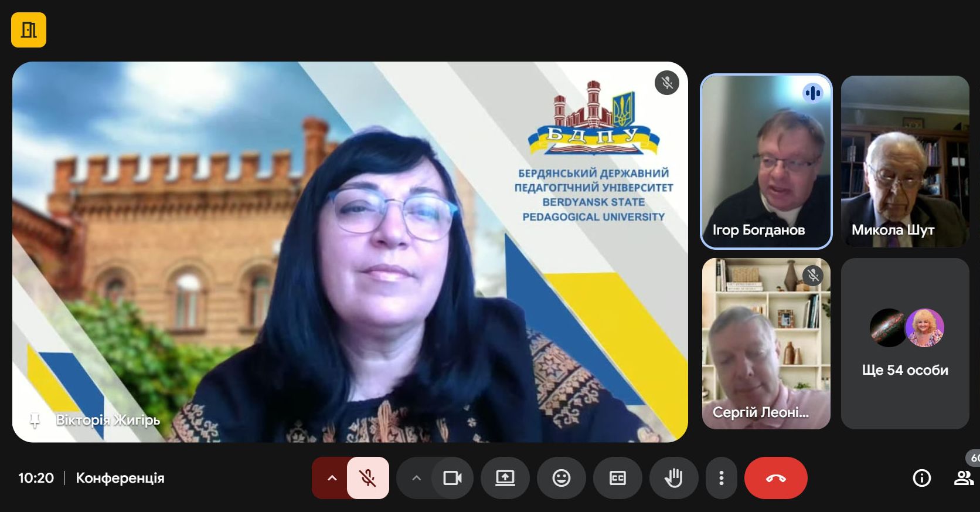
Task: Toggle the camera off
Action: (452, 478)
